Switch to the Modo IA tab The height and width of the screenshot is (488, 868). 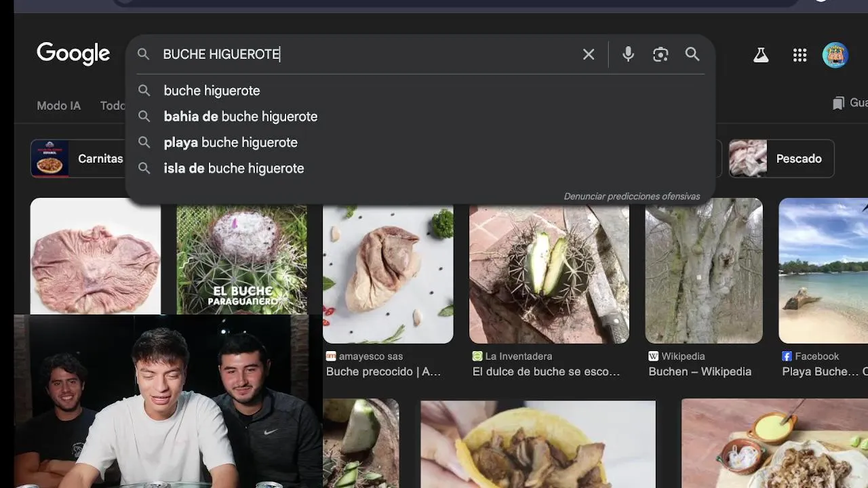point(58,106)
